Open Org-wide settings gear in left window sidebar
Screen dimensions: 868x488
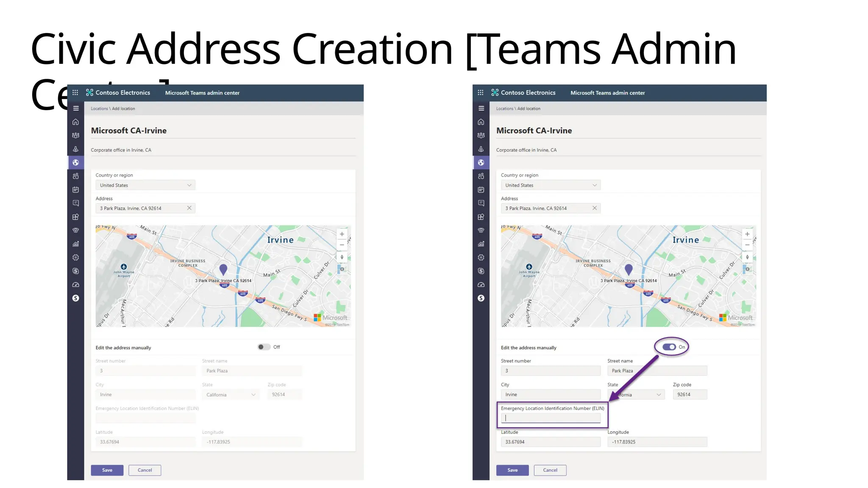click(75, 258)
